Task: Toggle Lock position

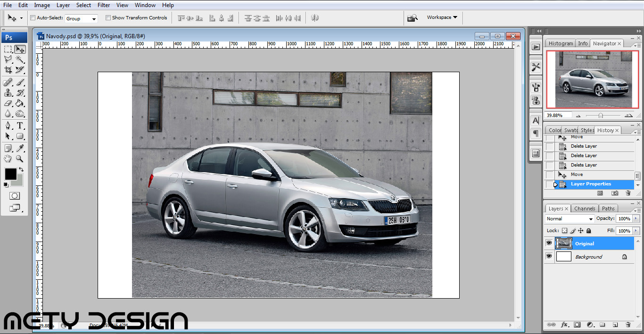Action: tap(581, 231)
